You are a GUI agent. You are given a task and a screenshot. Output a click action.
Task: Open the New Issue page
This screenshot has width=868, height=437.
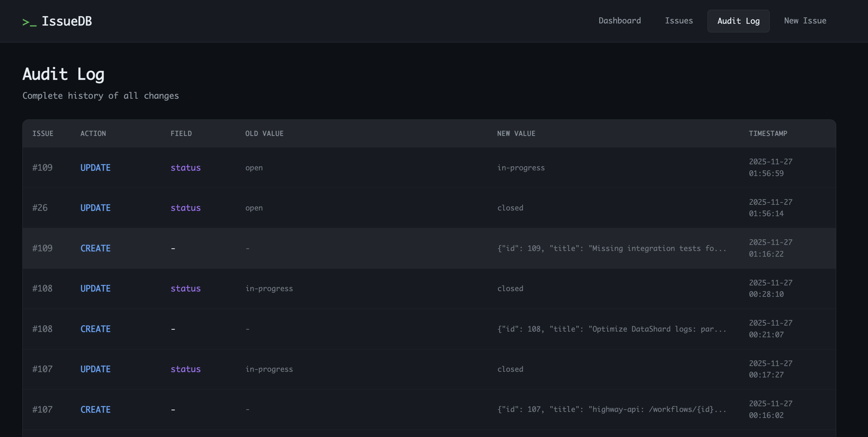point(805,21)
